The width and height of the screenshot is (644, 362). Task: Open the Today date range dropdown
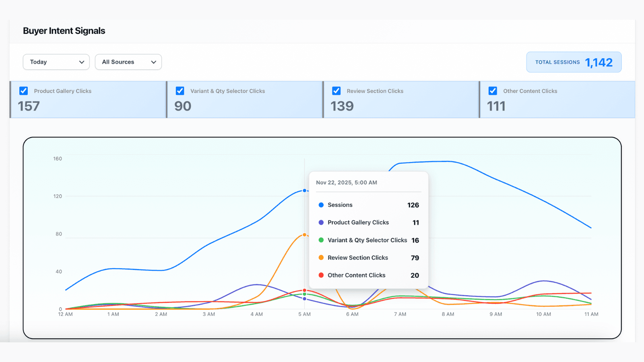click(x=56, y=62)
